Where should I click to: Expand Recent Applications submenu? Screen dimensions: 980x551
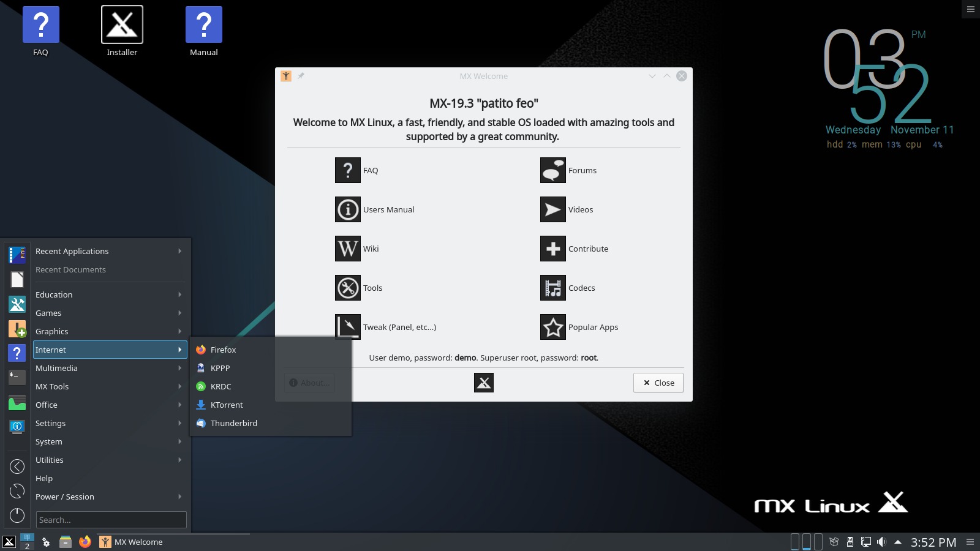[110, 251]
